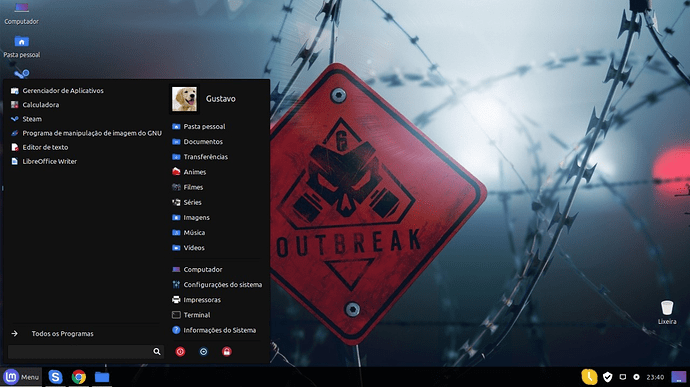Click the shield icon in system tray

[608, 377]
